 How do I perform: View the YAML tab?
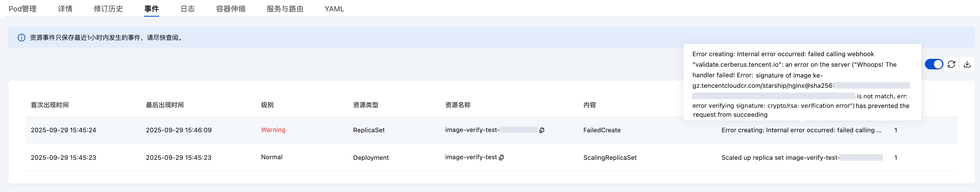click(x=334, y=9)
